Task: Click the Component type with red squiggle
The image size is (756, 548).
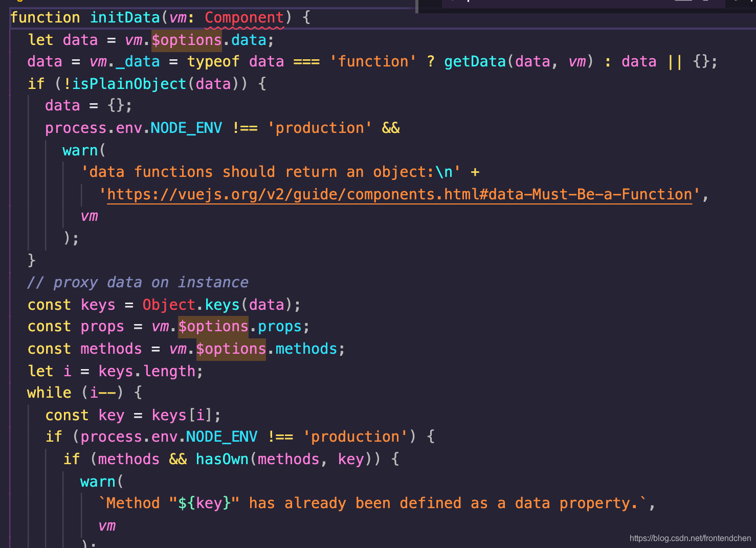Action: pyautogui.click(x=244, y=17)
